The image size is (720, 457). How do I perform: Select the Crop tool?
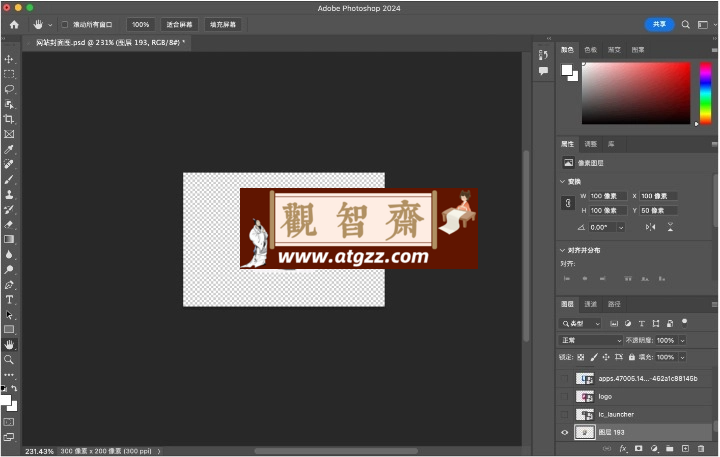pos(9,119)
